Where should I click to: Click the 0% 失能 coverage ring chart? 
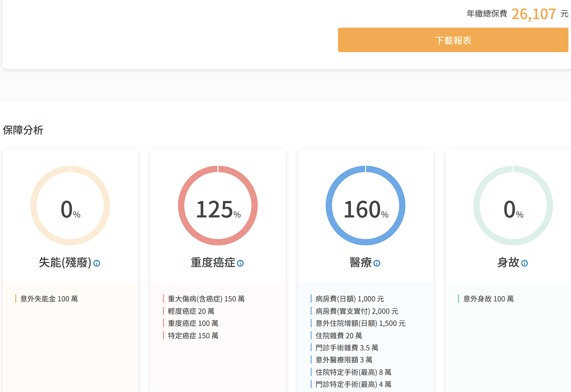(70, 205)
